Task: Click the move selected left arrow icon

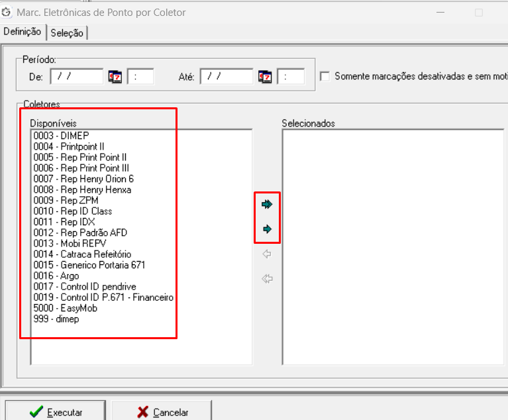Action: [x=268, y=254]
